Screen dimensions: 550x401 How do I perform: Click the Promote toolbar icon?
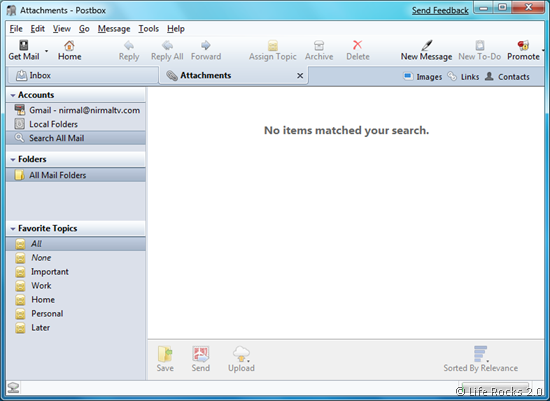coord(523,45)
